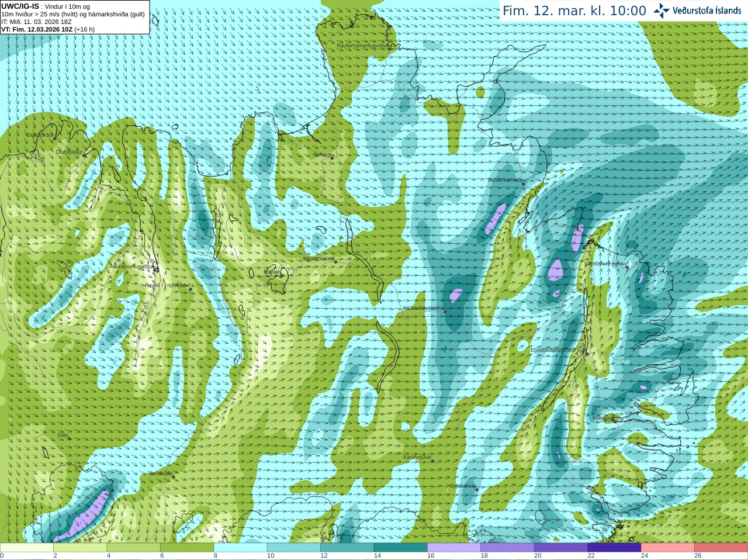Viewport: 748px width, 560px height.
Task: Click the Kollaleira station label
Action: coord(603,418)
